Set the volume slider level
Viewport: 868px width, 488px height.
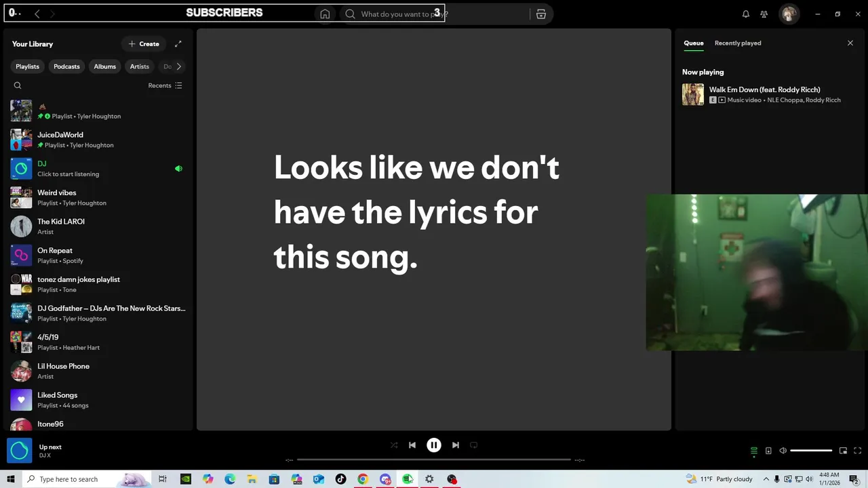[x=811, y=451]
